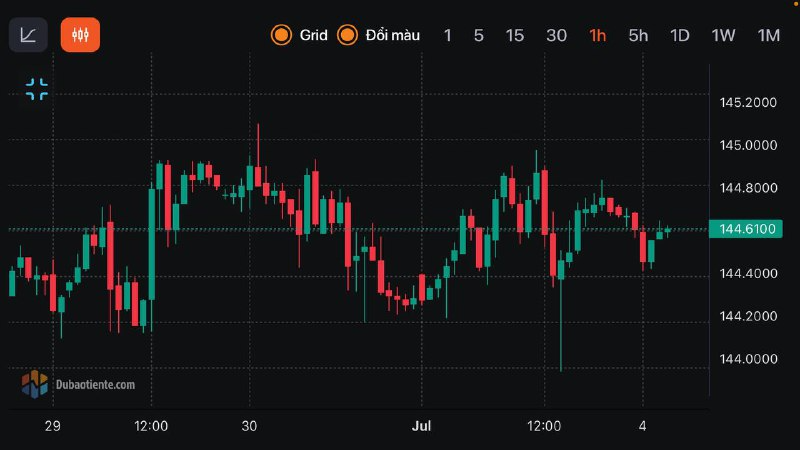Switch to 15 minute timeframe
The image size is (800, 450).
tap(514, 36)
